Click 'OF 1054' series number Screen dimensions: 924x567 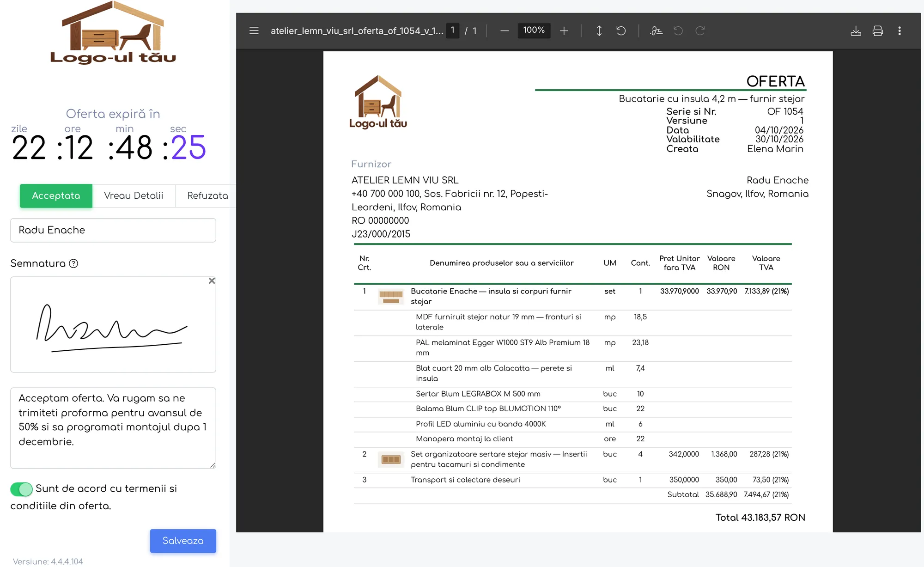(785, 111)
